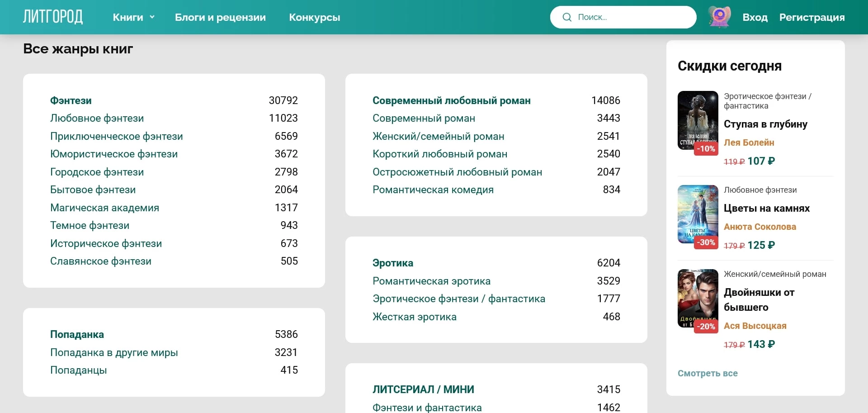Click the ЛИТГОРОД logo
Screen dimensions: 868x413
(53, 16)
